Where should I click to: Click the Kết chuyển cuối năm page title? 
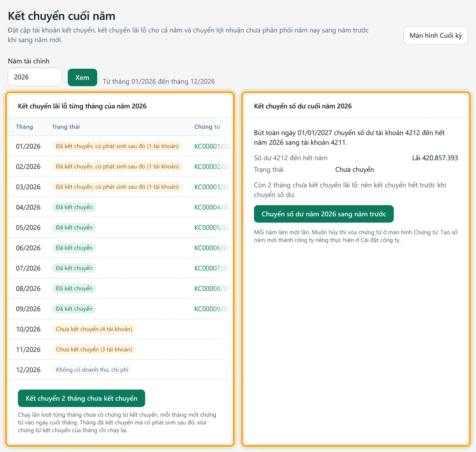click(x=62, y=16)
